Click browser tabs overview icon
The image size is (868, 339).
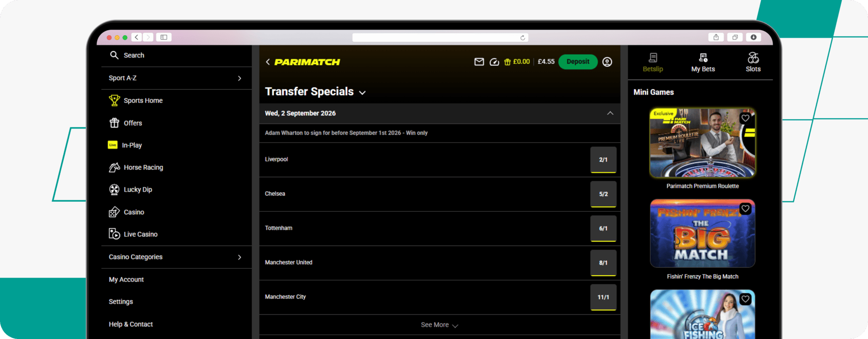point(735,37)
